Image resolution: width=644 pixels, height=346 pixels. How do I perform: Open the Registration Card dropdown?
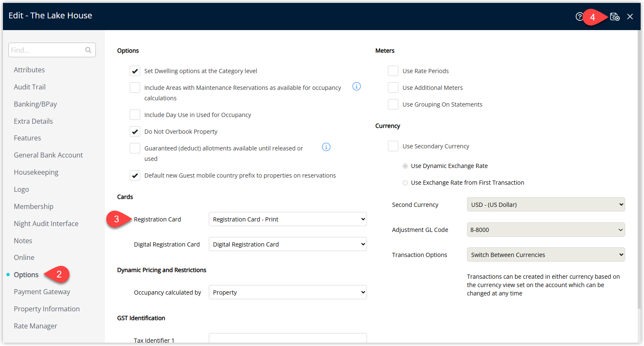click(x=288, y=219)
